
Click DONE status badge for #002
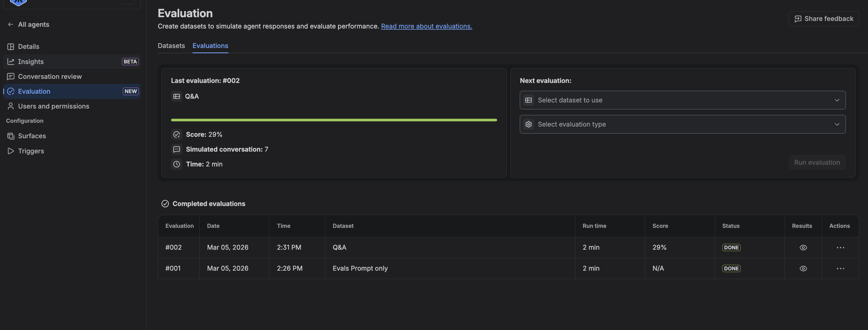[731, 247]
